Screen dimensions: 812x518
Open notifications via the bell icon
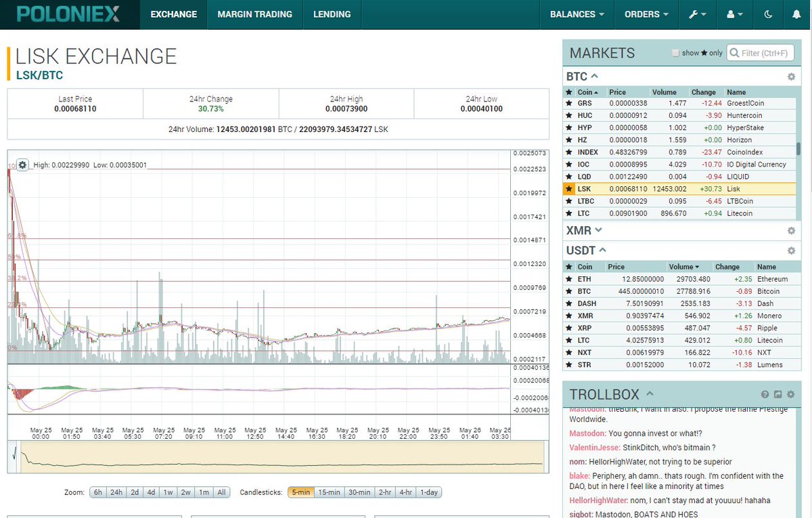(798, 14)
